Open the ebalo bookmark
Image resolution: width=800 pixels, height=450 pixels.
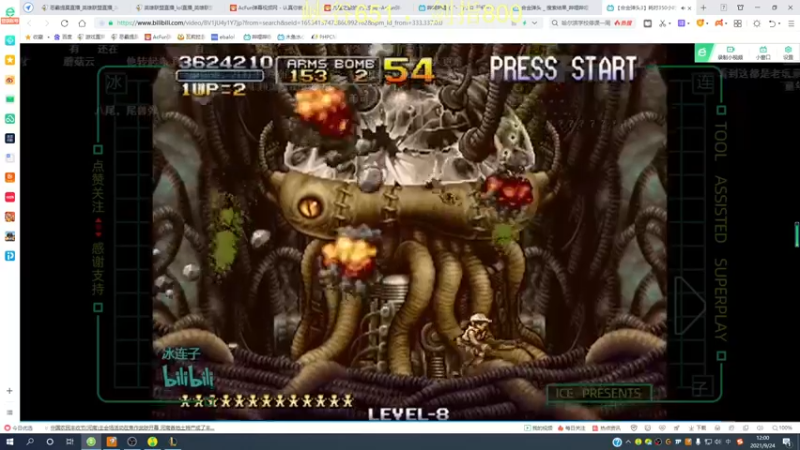(x=223, y=37)
